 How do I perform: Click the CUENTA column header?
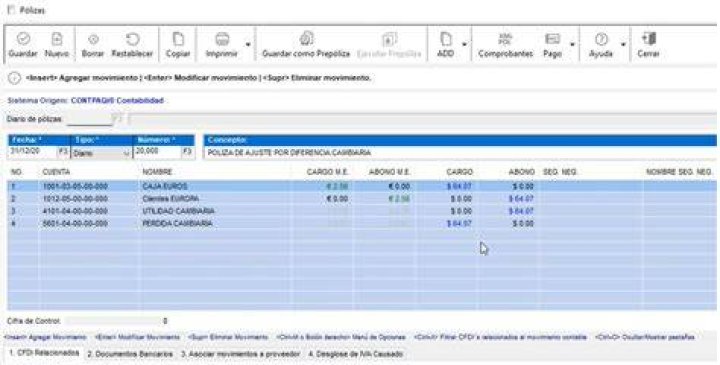56,172
